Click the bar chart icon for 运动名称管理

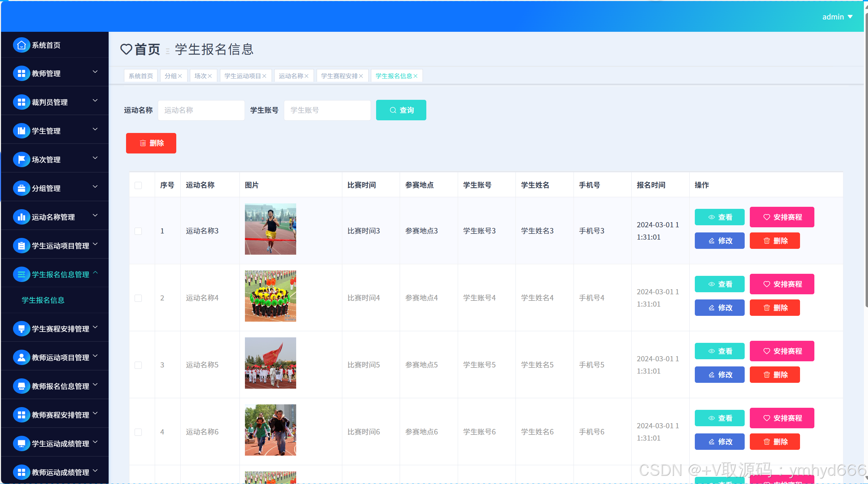point(21,217)
